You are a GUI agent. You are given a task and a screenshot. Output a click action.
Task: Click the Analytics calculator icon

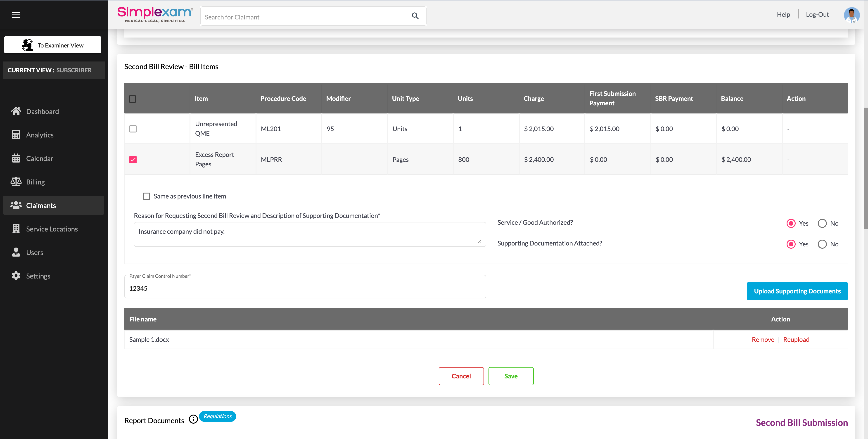click(x=16, y=135)
